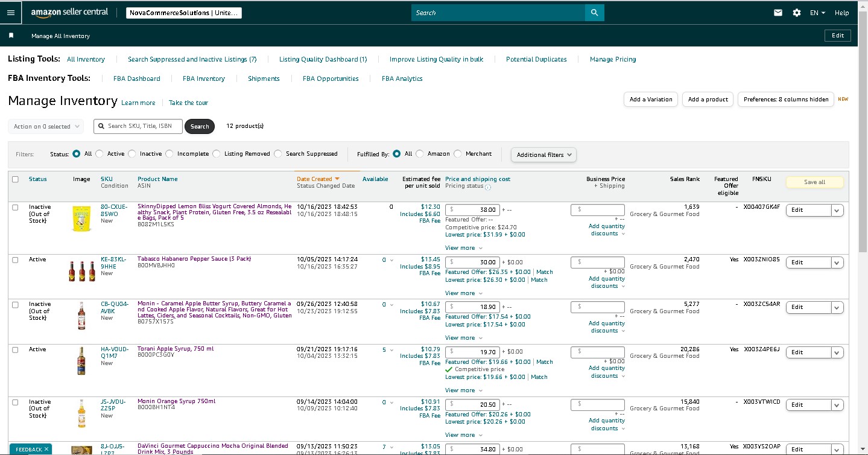Open the Listing Quality Dashboard (1)
Screen dimensions: 868x455
[x=323, y=59]
